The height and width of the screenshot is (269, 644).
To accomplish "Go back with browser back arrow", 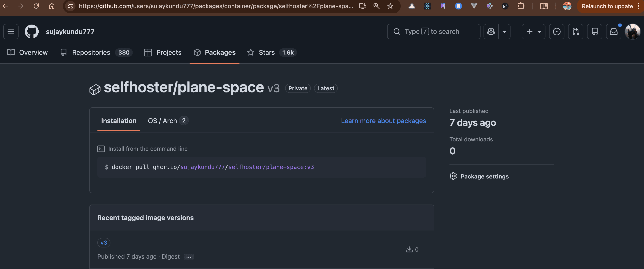I will (5, 6).
